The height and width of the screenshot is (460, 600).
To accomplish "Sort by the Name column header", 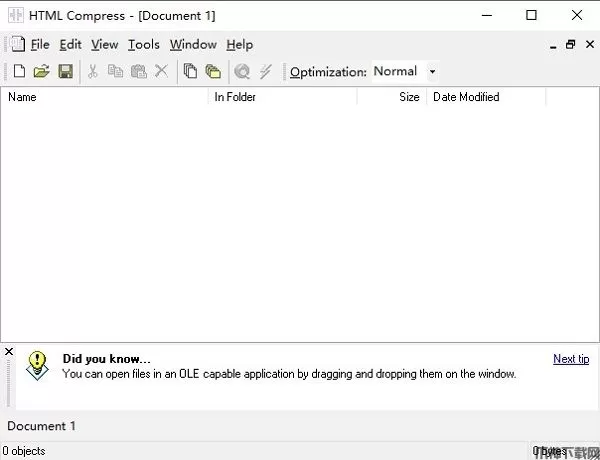I will pos(104,97).
